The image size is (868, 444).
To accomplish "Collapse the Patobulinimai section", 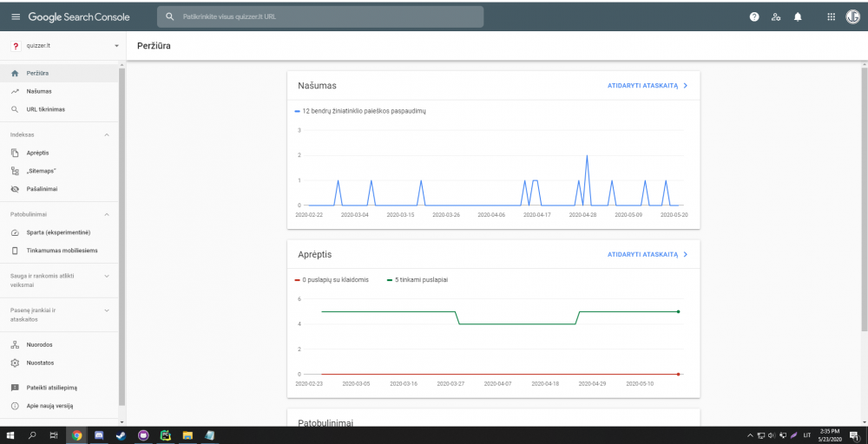I will (107, 214).
